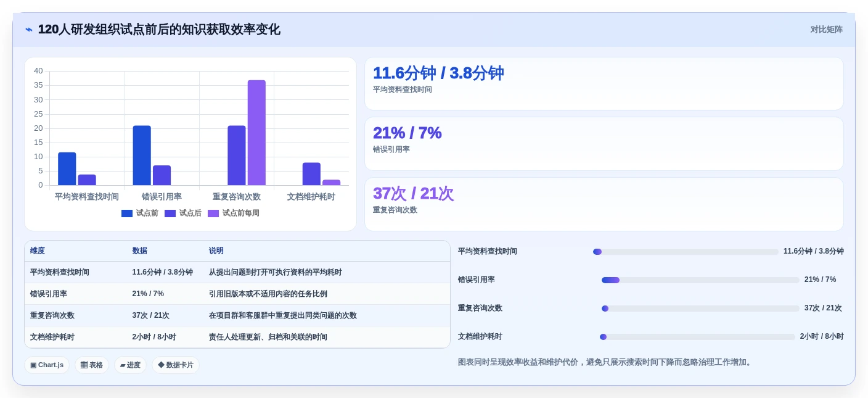This screenshot has width=868, height=398.
Task: Click the 对比矩阵 label in the header
Action: [826, 30]
